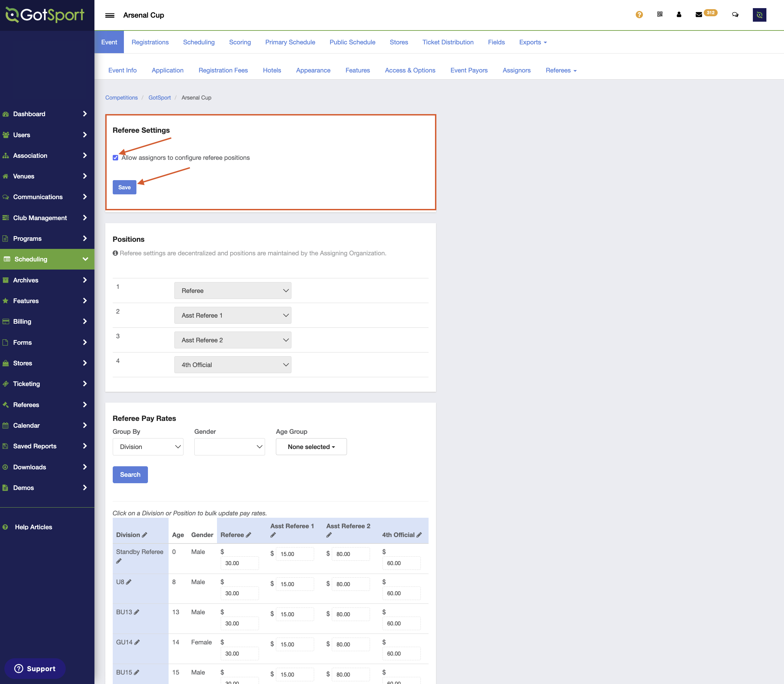The height and width of the screenshot is (684, 784).
Task: Expand the Exports menu
Action: coord(533,42)
